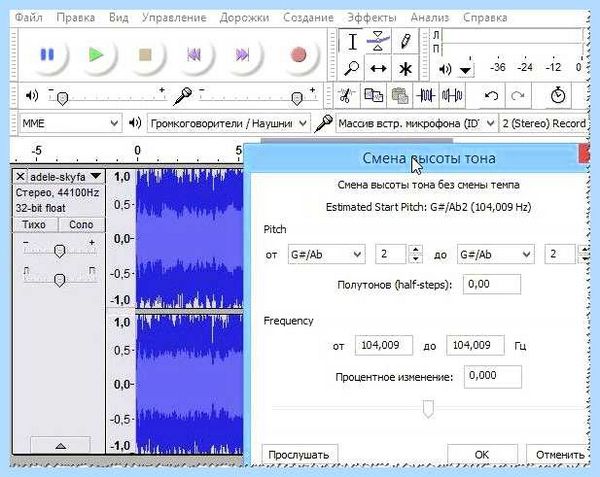Click the mixer toolbar speaker icon
The height and width of the screenshot is (477, 600).
click(x=32, y=95)
